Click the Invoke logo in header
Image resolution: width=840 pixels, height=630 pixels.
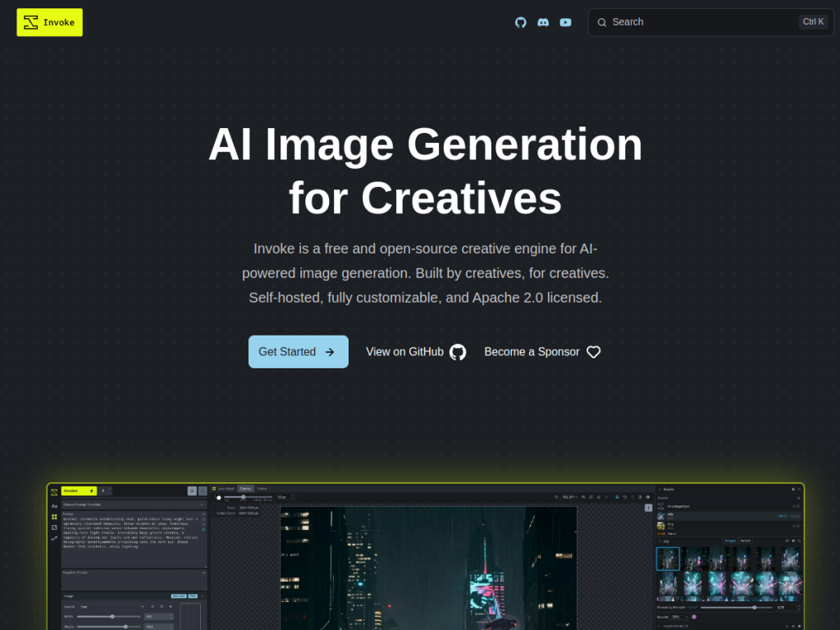(x=49, y=22)
